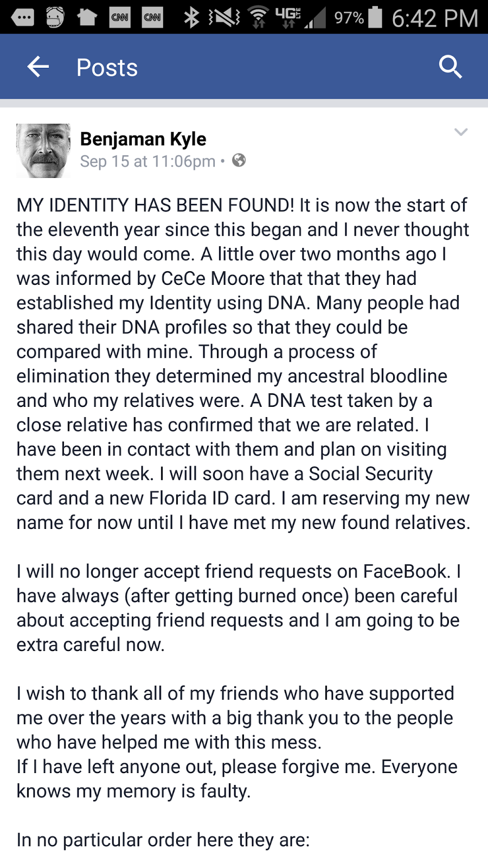Expand the post options chevron
The height and width of the screenshot is (868, 488).
461,132
